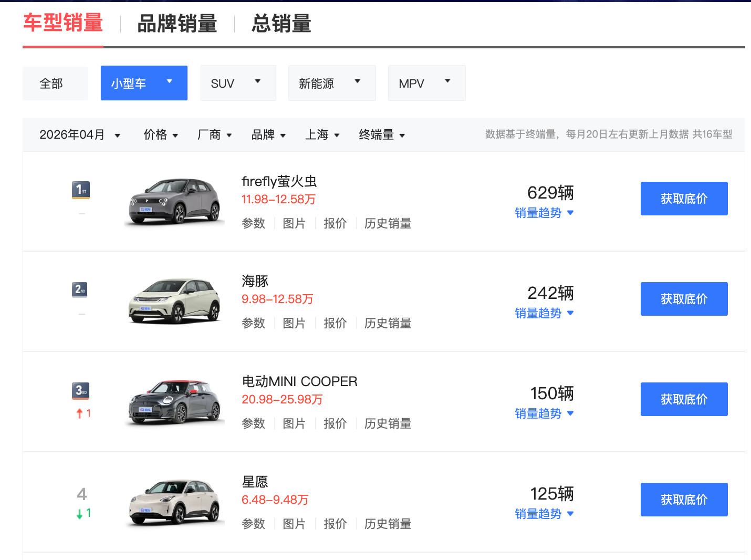Expand the 新能源 category dropdown
751x560 pixels.
(332, 83)
